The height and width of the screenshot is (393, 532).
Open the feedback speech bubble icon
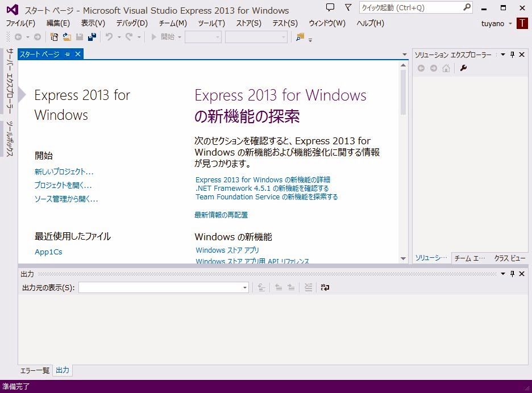click(330, 7)
